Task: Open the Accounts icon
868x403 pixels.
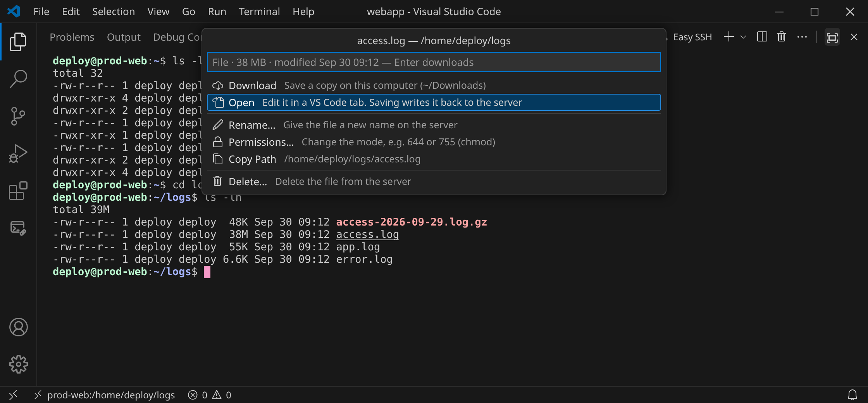Action: point(18,327)
